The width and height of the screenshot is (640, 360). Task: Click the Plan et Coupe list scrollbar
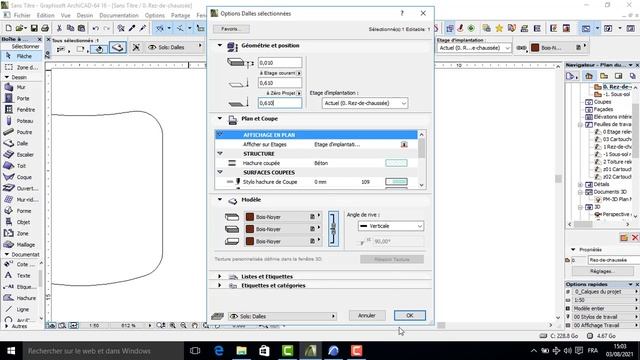(421, 159)
